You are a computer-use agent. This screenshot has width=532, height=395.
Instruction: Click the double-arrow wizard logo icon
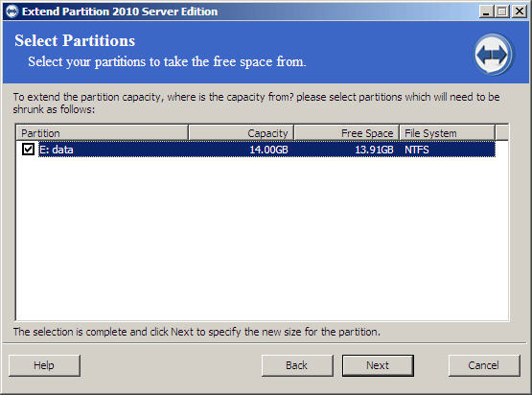tap(493, 55)
